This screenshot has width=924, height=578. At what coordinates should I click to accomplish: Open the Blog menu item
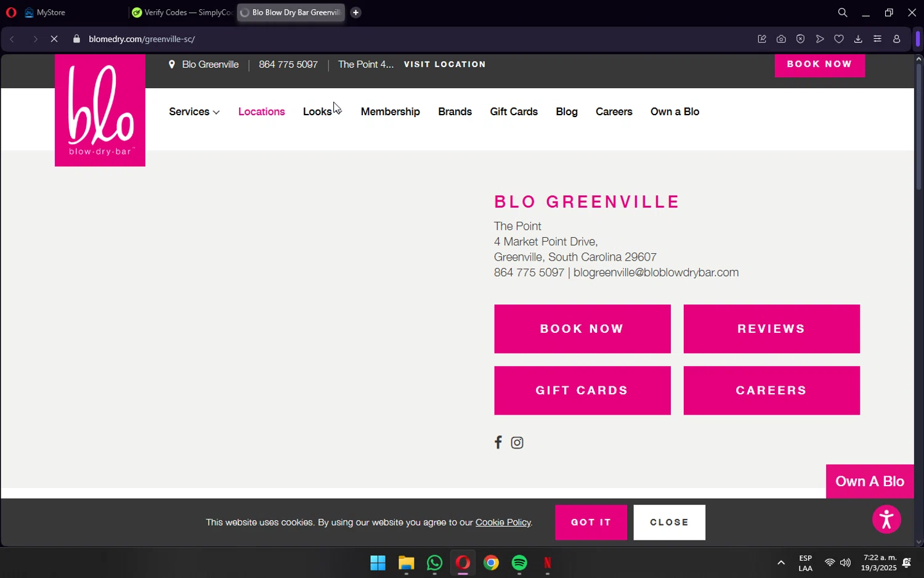tap(566, 112)
